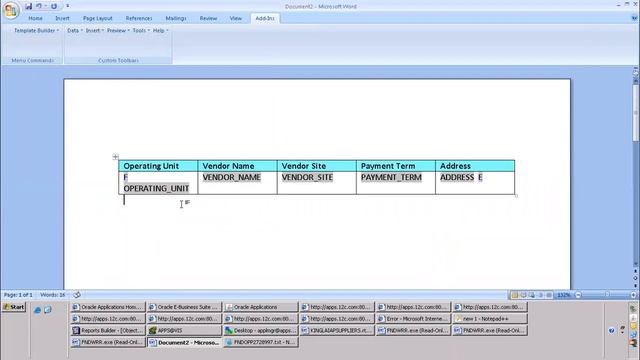
Task: Click the Select Browse Object button
Action: tap(636, 278)
